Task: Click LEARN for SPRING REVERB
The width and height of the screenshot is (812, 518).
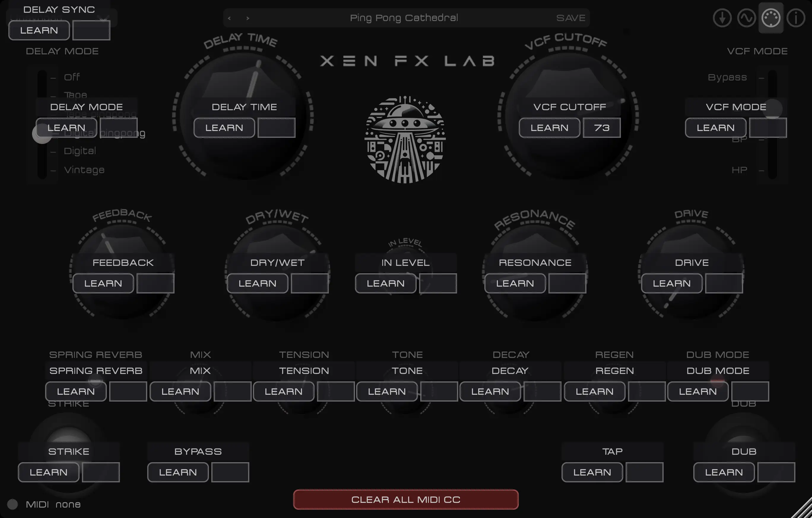Action: tap(76, 391)
